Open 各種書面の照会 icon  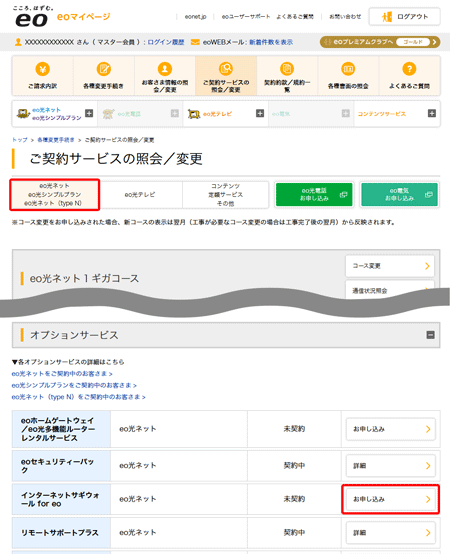pyautogui.click(x=348, y=69)
